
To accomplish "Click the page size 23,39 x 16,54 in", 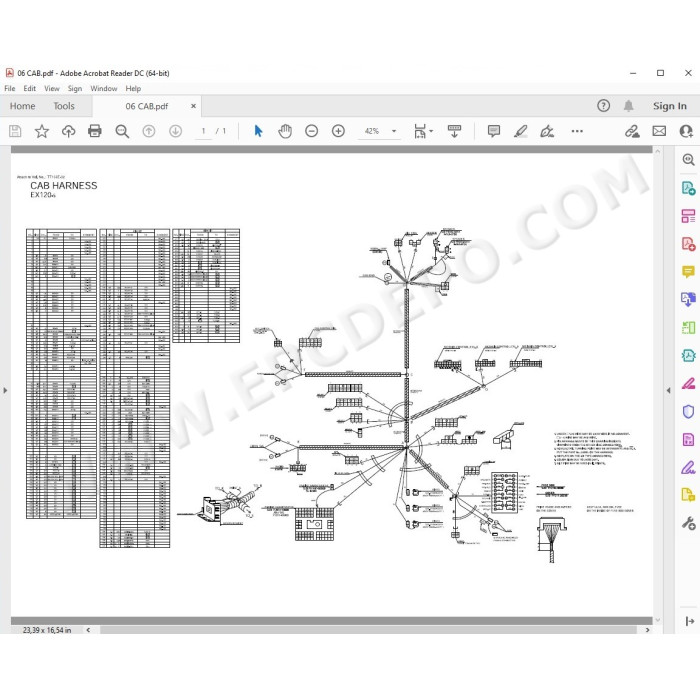I will pos(47,630).
